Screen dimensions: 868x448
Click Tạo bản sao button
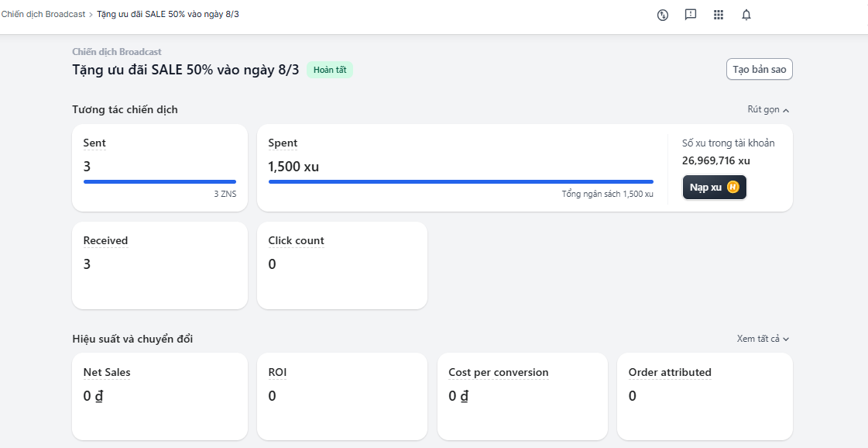pyautogui.click(x=759, y=70)
